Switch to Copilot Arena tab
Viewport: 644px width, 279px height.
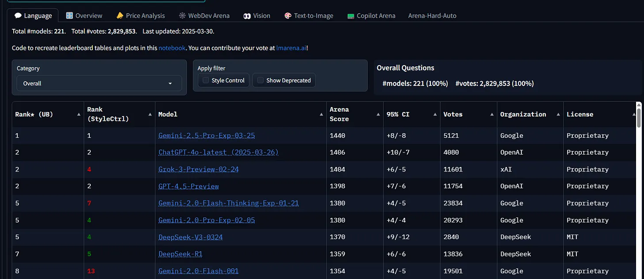click(371, 15)
